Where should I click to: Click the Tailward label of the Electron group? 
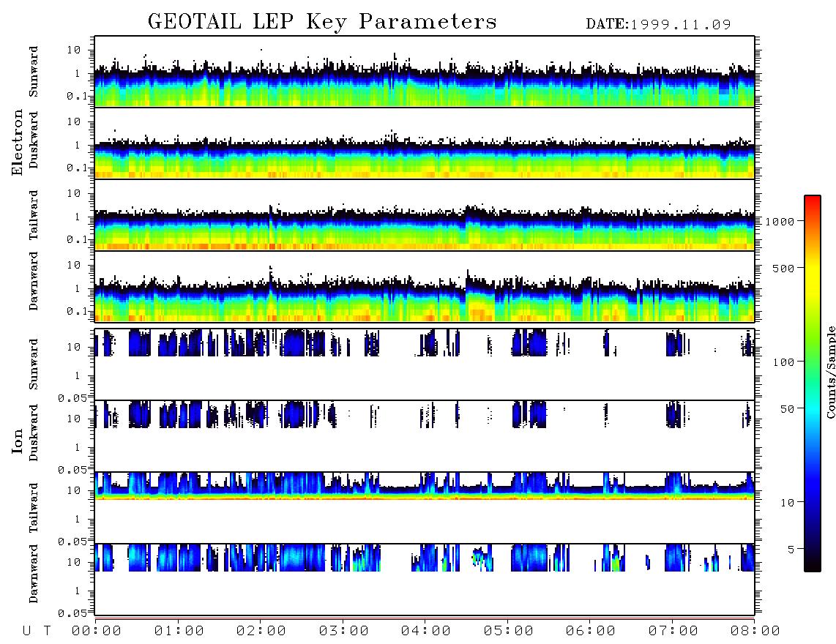click(x=34, y=215)
